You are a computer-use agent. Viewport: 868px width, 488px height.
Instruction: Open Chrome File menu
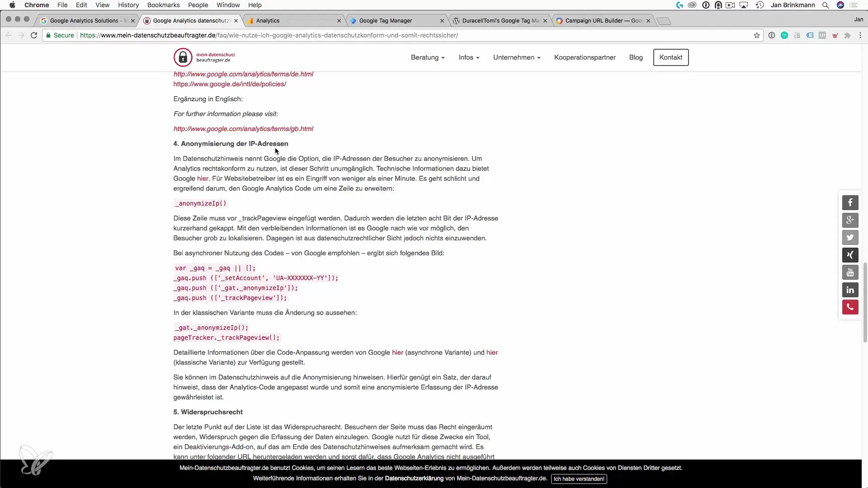point(62,5)
